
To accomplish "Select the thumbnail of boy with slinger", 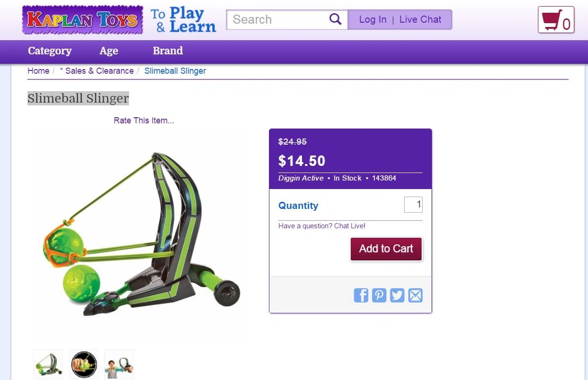I will click(119, 364).
